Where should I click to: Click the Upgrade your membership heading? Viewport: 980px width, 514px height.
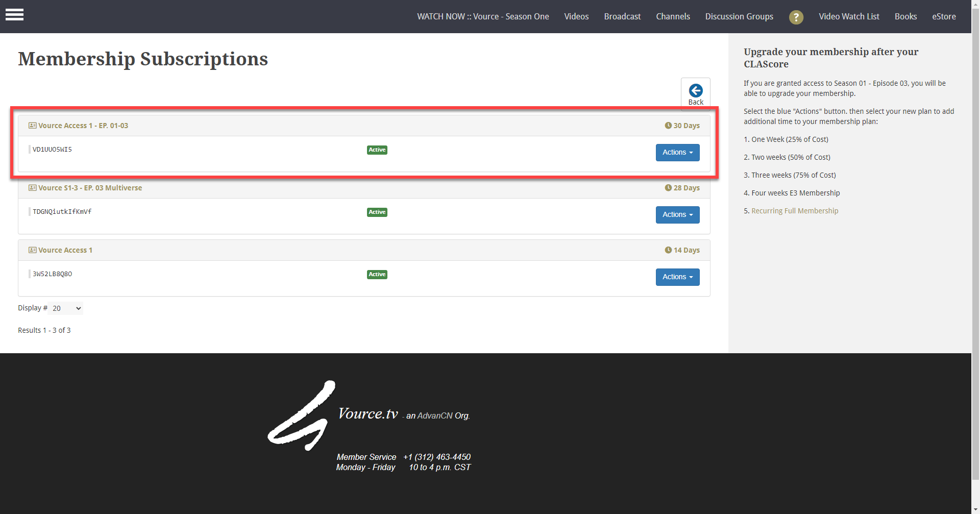click(x=831, y=58)
